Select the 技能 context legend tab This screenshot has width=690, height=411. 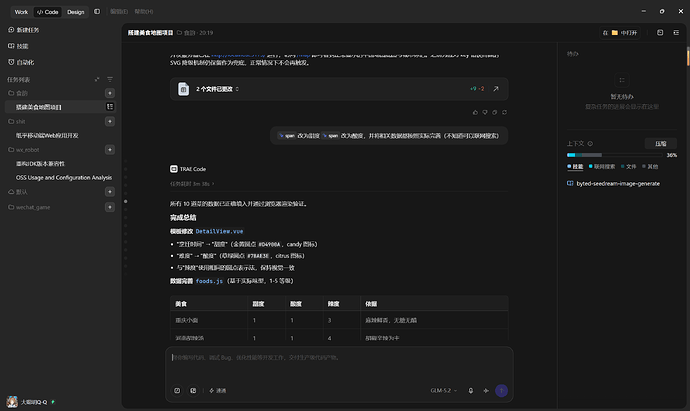click(575, 167)
